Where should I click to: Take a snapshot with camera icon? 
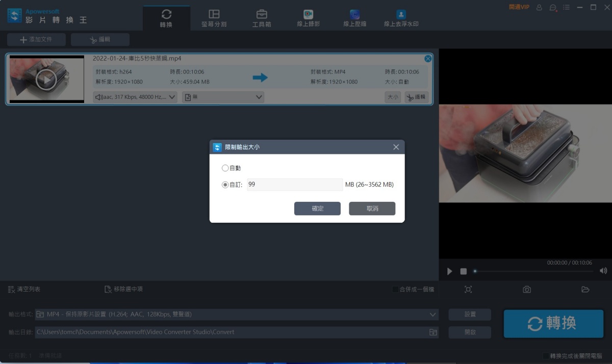(x=526, y=290)
